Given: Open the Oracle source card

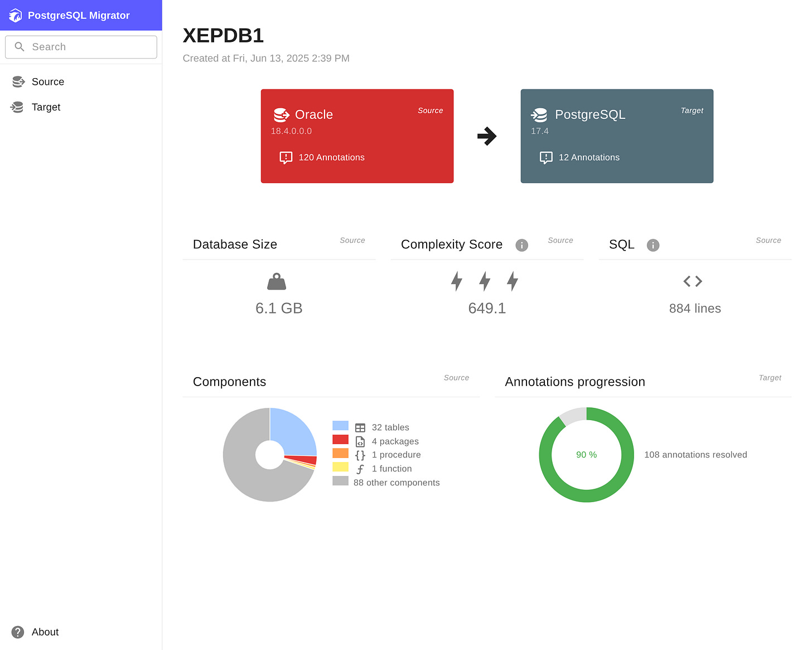Looking at the screenshot, I should point(357,136).
